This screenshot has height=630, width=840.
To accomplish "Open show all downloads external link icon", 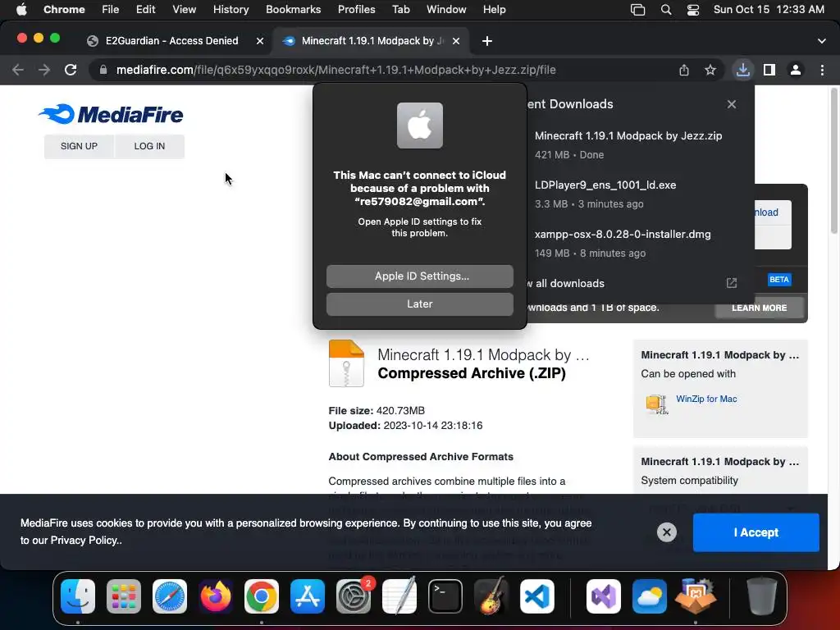I will pos(732,283).
